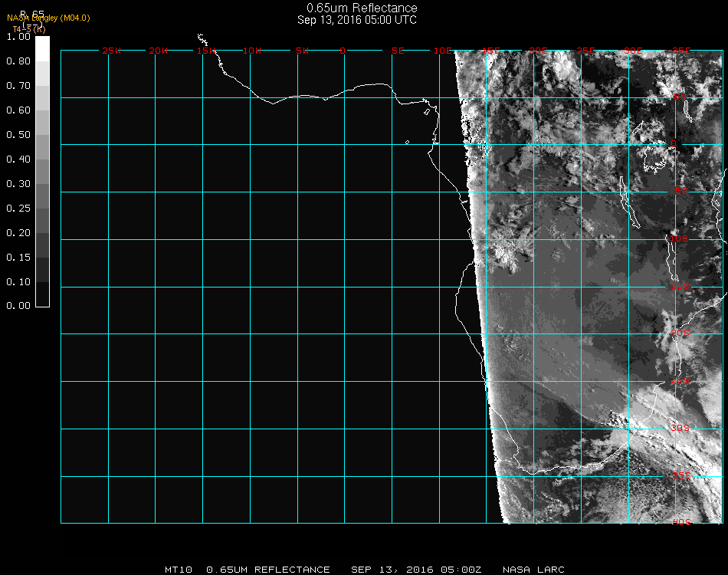Click the '0.65UM REFLECTANCE' footer caption
The height and width of the screenshot is (575, 728).
268,570
